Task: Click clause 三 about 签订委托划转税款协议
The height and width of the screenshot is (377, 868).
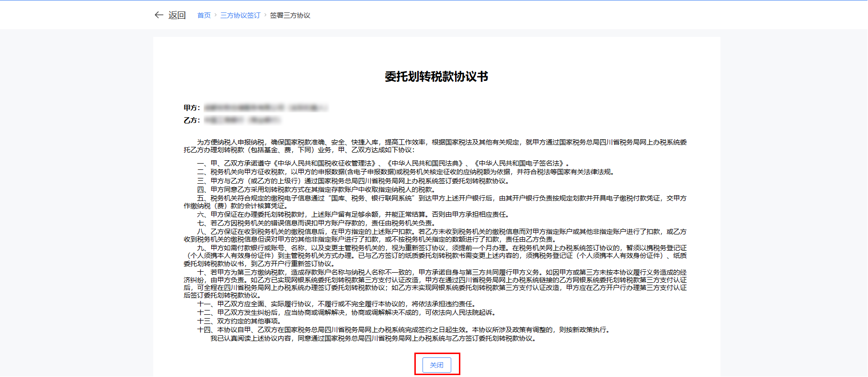Action: (354, 181)
